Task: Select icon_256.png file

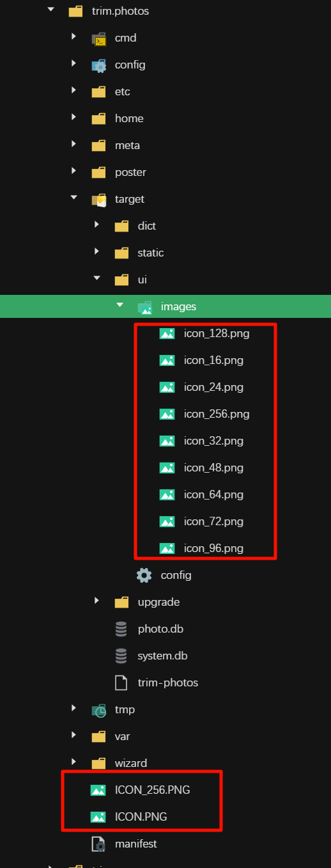Action: pyautogui.click(x=217, y=414)
